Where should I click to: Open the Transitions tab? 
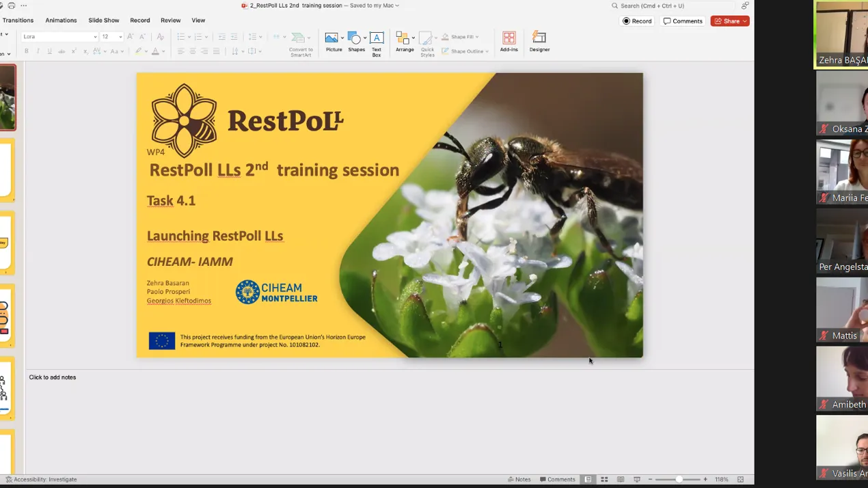pyautogui.click(x=18, y=21)
